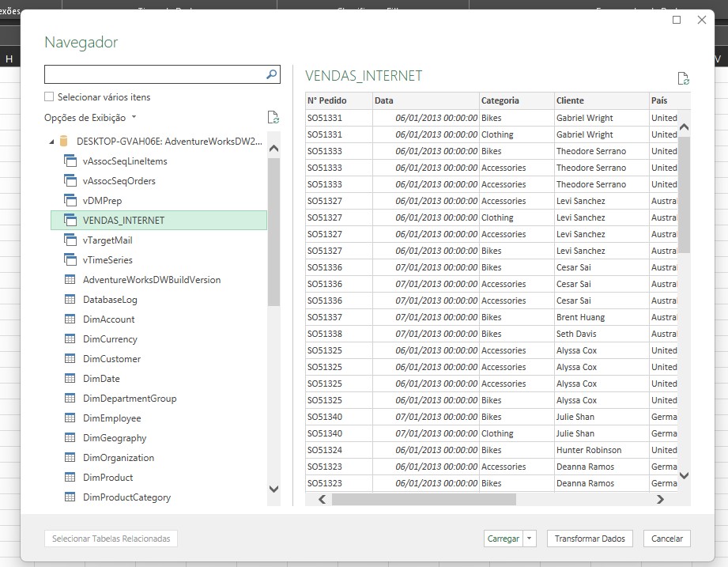Click the Transformar Dados button

[589, 539]
